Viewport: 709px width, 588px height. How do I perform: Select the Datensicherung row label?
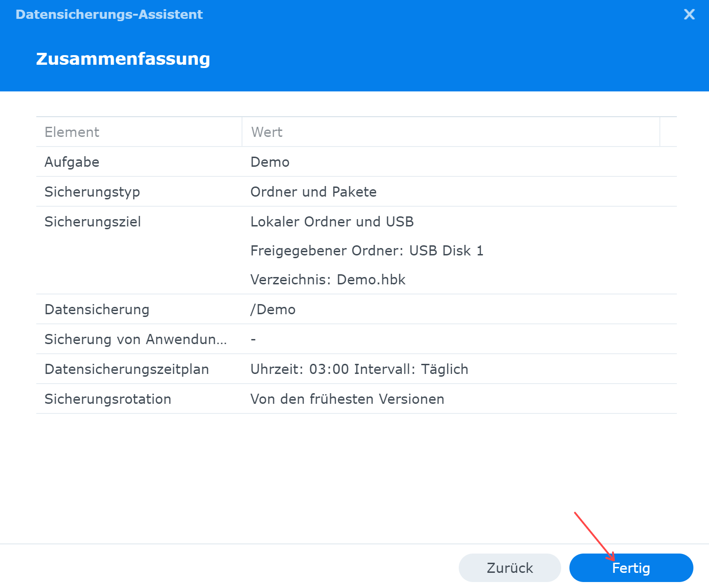97,310
